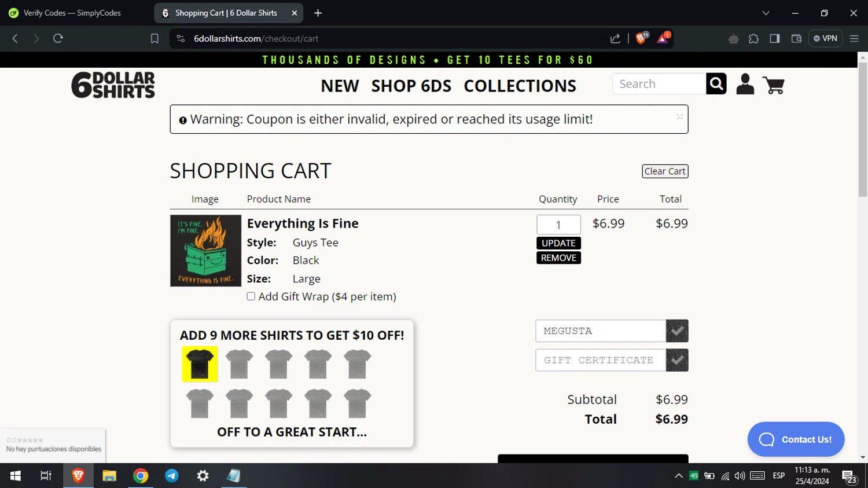Reload the page
This screenshot has width=868, height=488.
click(x=58, y=38)
